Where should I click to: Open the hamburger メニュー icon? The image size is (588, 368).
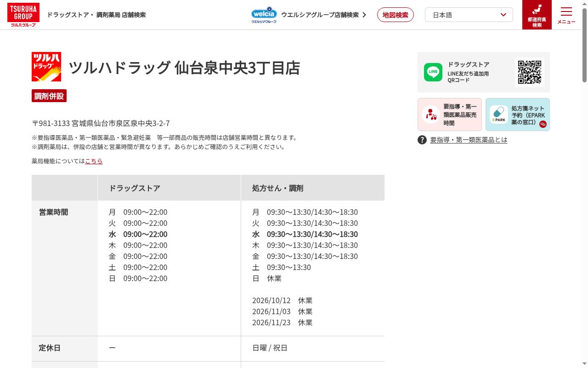[566, 15]
